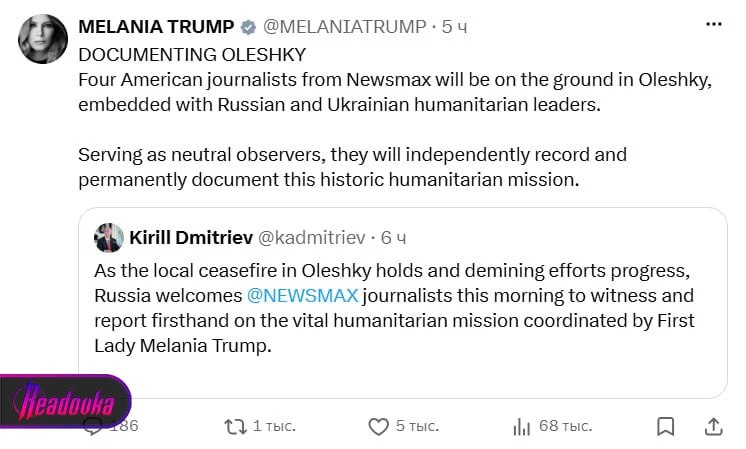The width and height of the screenshot is (746, 449).
Task: Open Melania Trump profile picture
Action: [43, 39]
